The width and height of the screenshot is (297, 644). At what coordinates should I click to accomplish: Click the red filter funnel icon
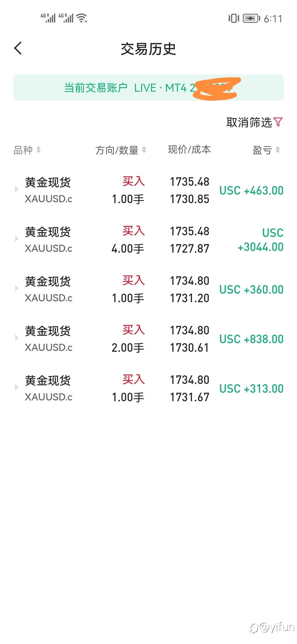(x=278, y=122)
